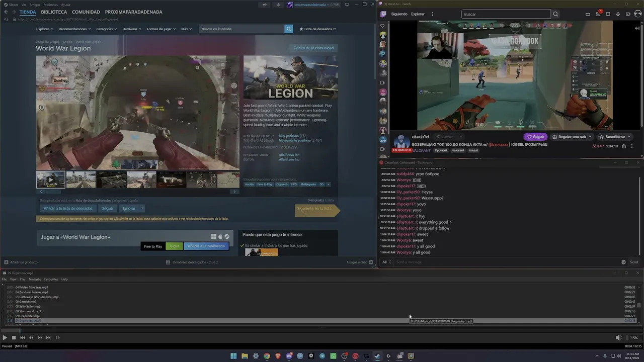Expand Steam Hardware dropdown
The width and height of the screenshot is (644, 362).
[132, 29]
